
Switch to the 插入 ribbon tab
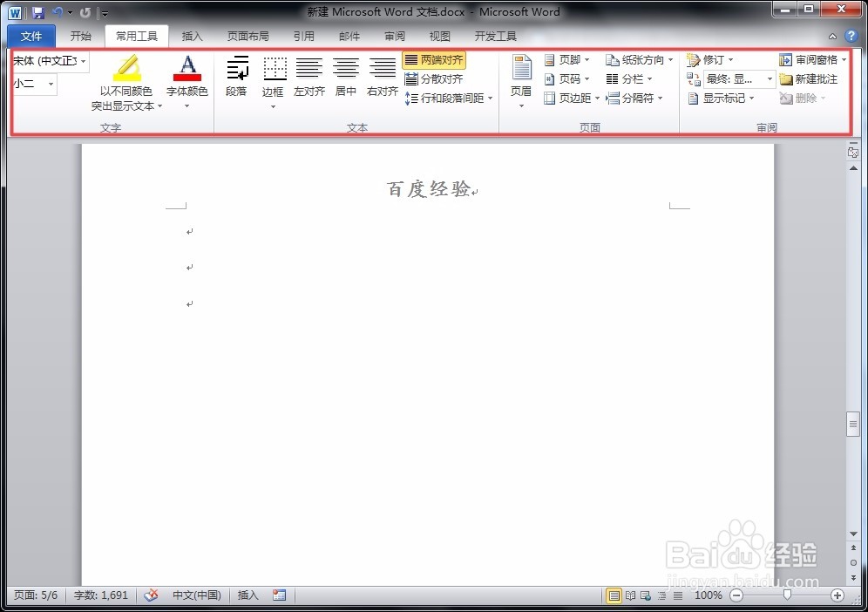tap(192, 36)
